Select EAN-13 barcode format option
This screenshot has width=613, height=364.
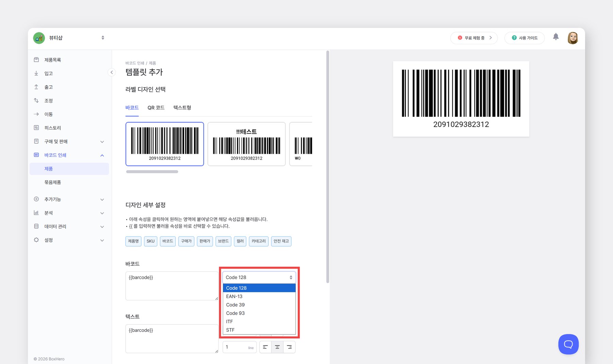pyautogui.click(x=234, y=296)
